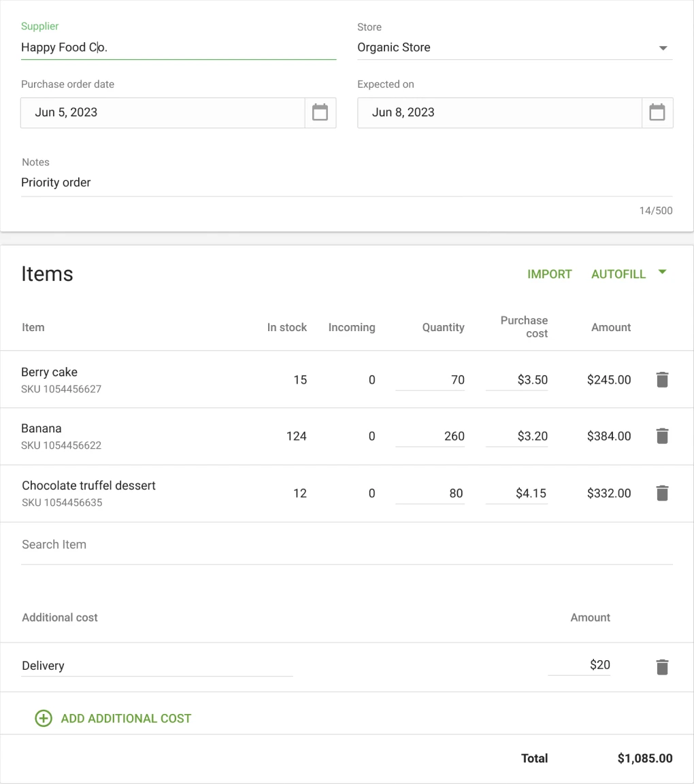Remove Banana from the order

click(662, 436)
